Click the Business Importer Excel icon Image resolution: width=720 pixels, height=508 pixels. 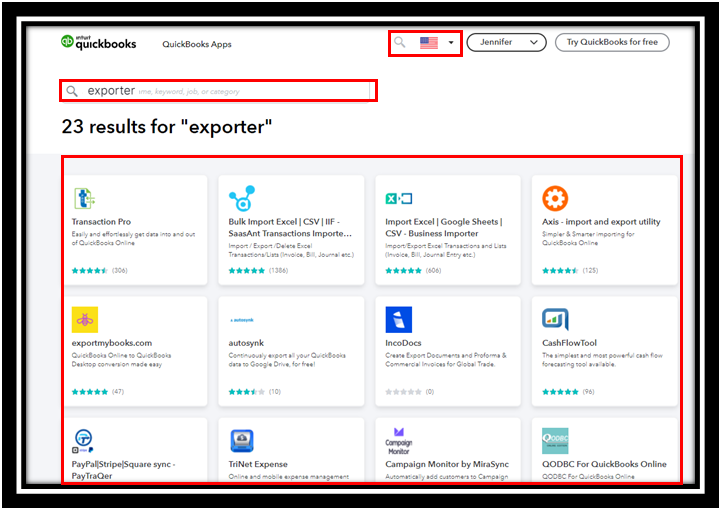(x=399, y=198)
